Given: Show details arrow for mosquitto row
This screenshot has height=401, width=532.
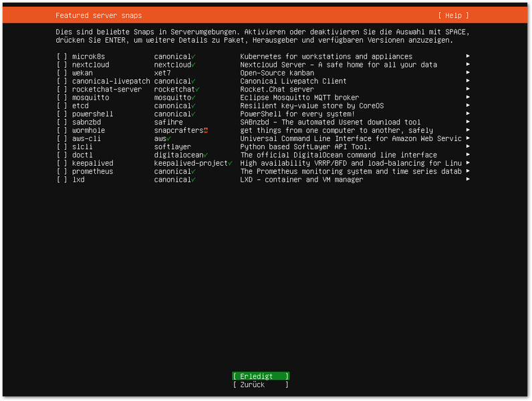Looking at the screenshot, I should (x=468, y=97).
